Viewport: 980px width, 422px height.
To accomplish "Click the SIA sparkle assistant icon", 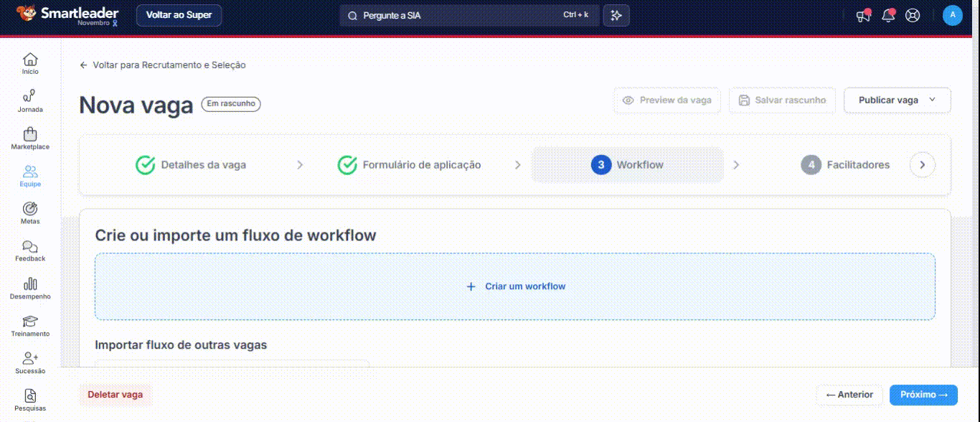I will pyautogui.click(x=616, y=16).
